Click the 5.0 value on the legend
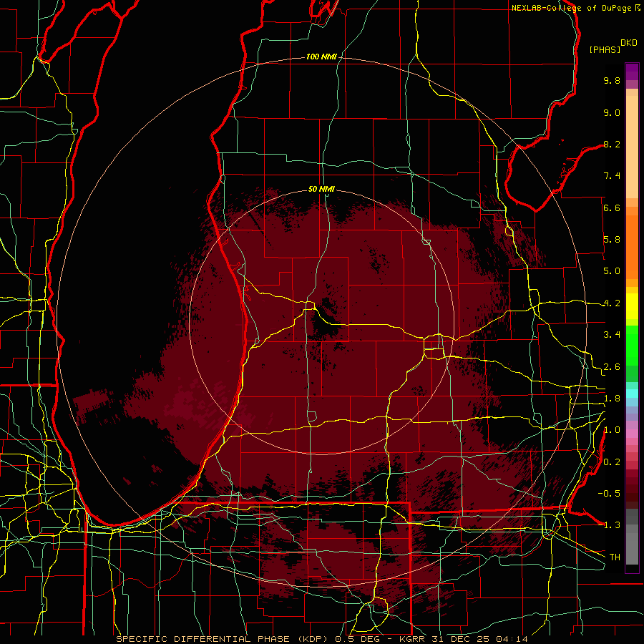The height and width of the screenshot is (644, 644). [x=612, y=271]
